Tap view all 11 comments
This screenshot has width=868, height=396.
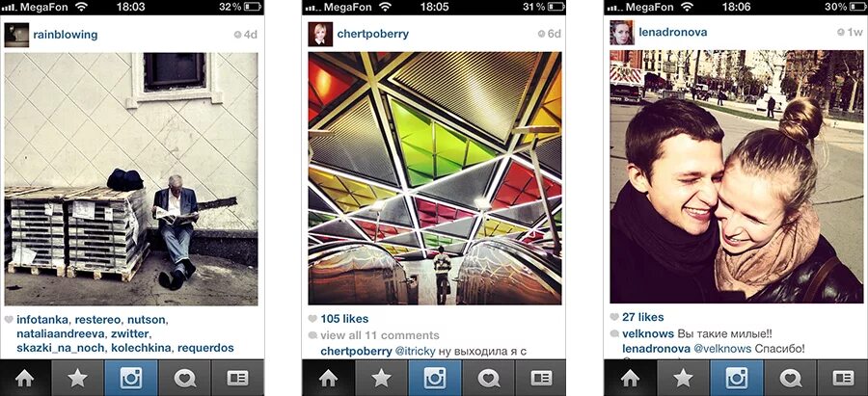(x=380, y=335)
